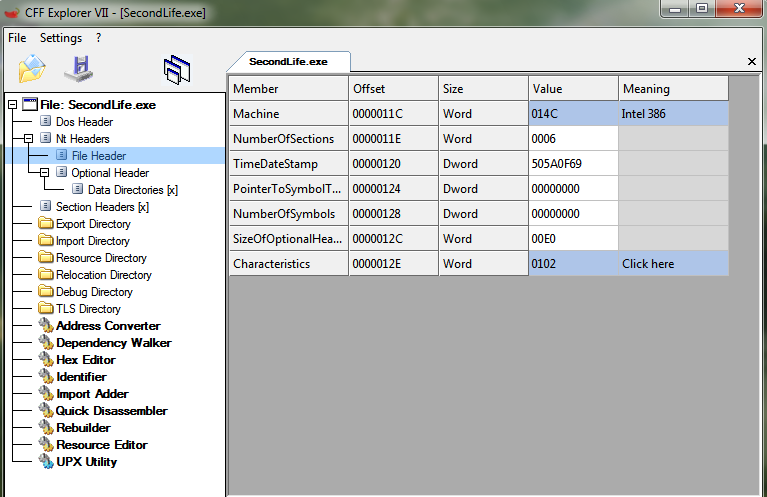The width and height of the screenshot is (767, 497).
Task: Select the File Header tree item
Action: (x=99, y=156)
